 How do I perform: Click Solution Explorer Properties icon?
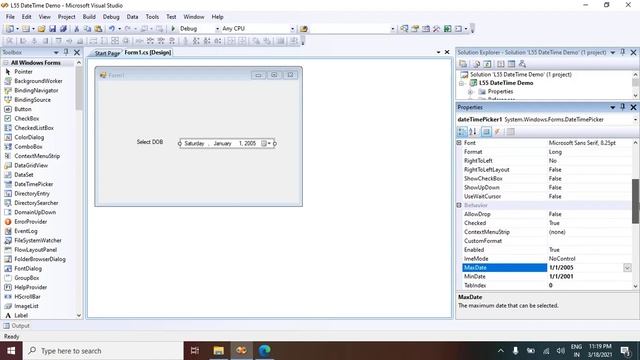pos(463,64)
